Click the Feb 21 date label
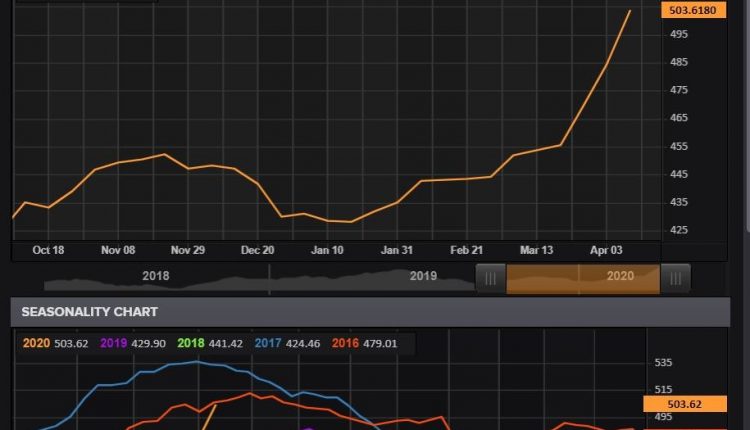This screenshot has width=750, height=430. (466, 250)
